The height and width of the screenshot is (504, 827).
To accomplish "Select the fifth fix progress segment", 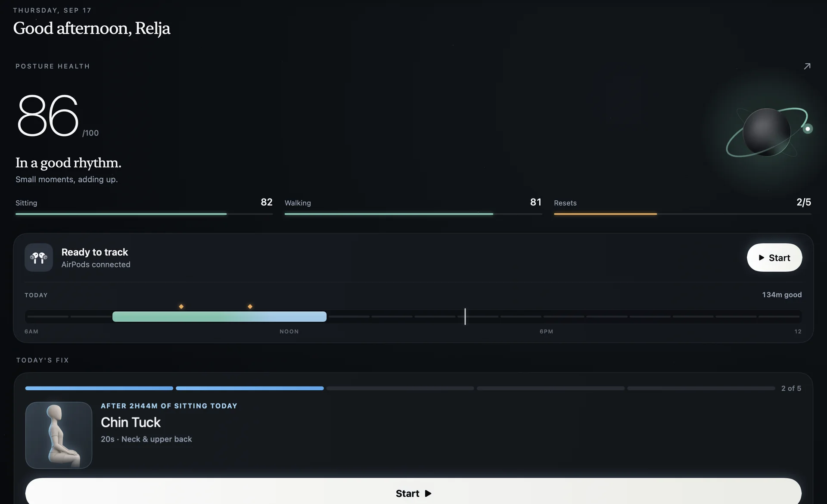I will point(701,388).
